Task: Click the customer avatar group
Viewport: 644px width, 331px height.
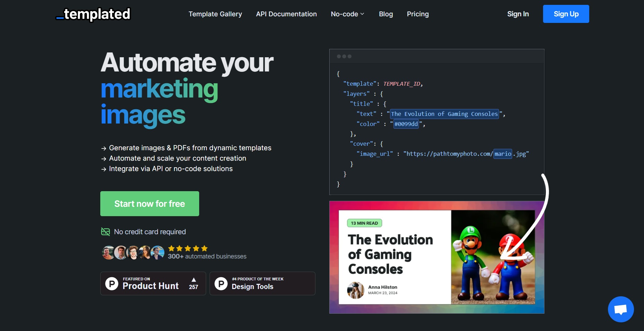Action: (x=133, y=253)
